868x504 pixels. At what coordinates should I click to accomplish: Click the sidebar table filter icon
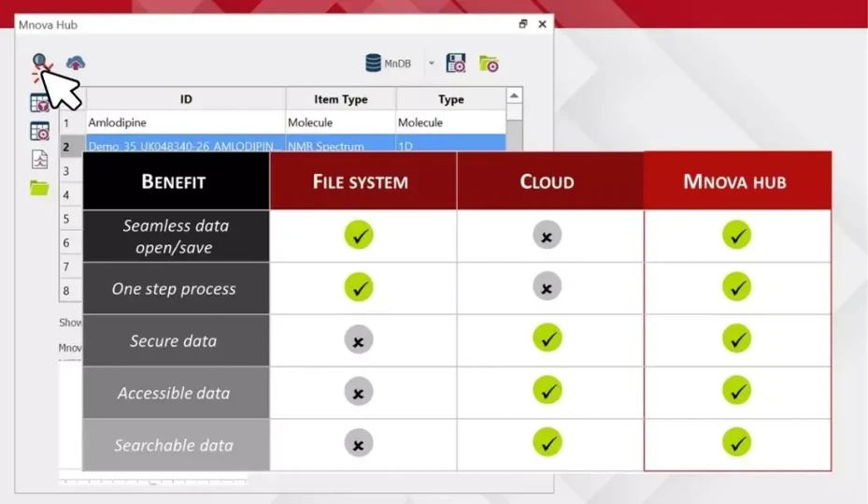pyautogui.click(x=39, y=103)
